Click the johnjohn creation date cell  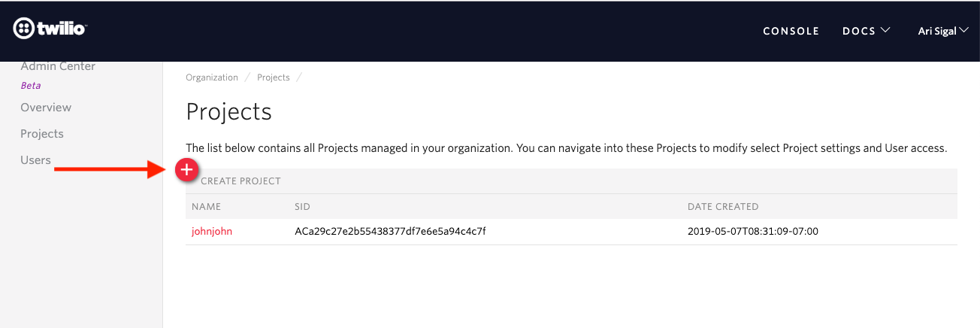753,231
